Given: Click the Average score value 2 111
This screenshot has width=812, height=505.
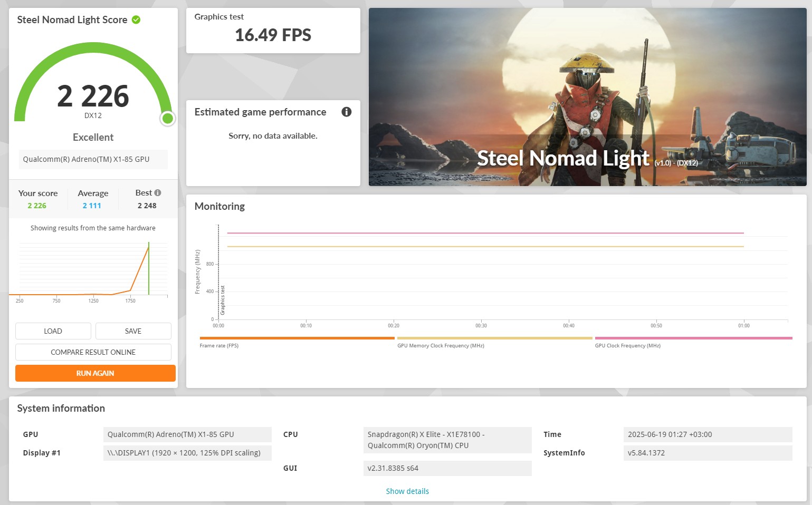Looking at the screenshot, I should [92, 206].
